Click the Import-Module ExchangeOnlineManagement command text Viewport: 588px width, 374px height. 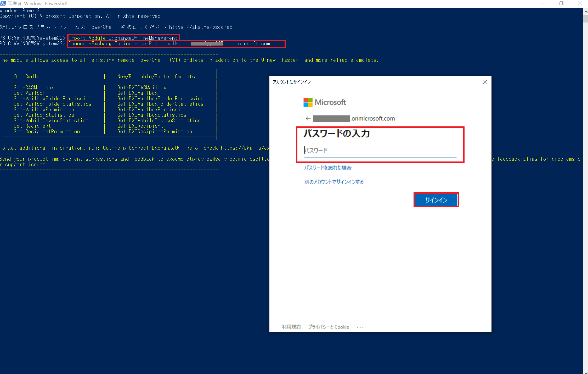click(x=123, y=38)
